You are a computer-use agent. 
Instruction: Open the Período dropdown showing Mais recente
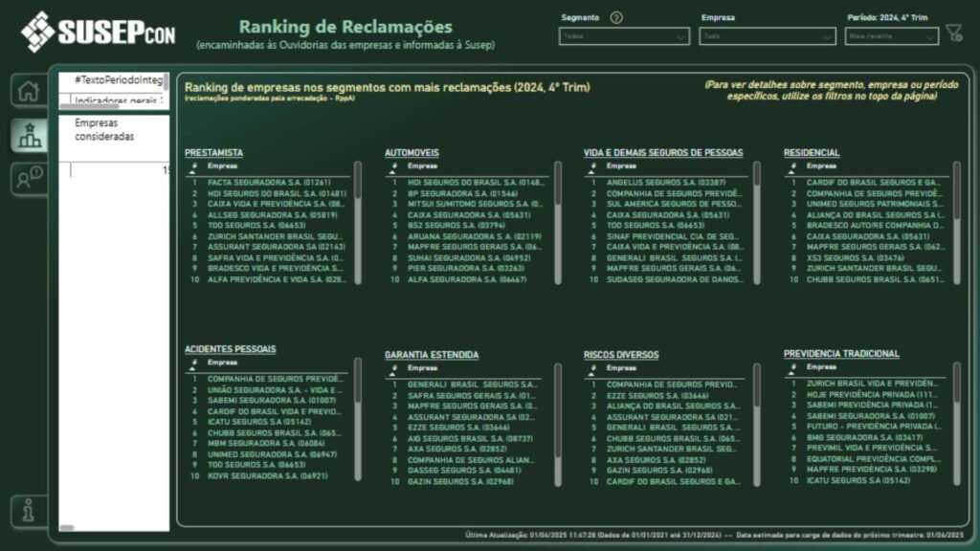[890, 37]
